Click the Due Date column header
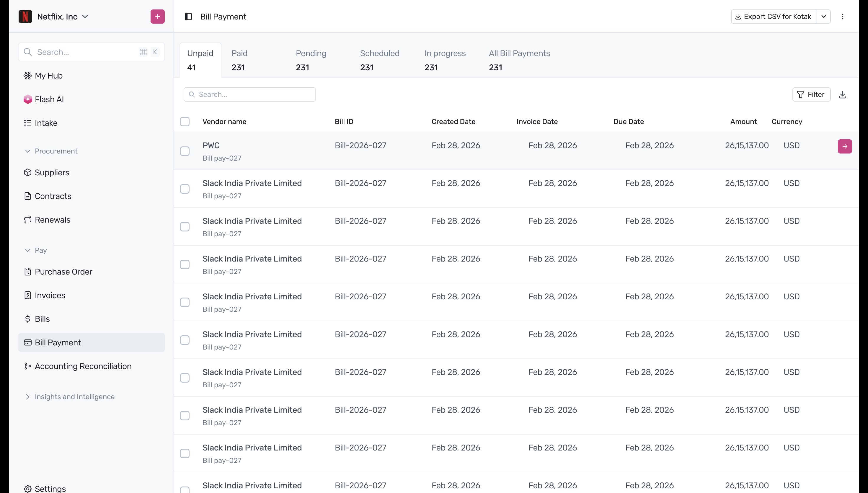Screen dimensions: 868x493 coord(628,122)
